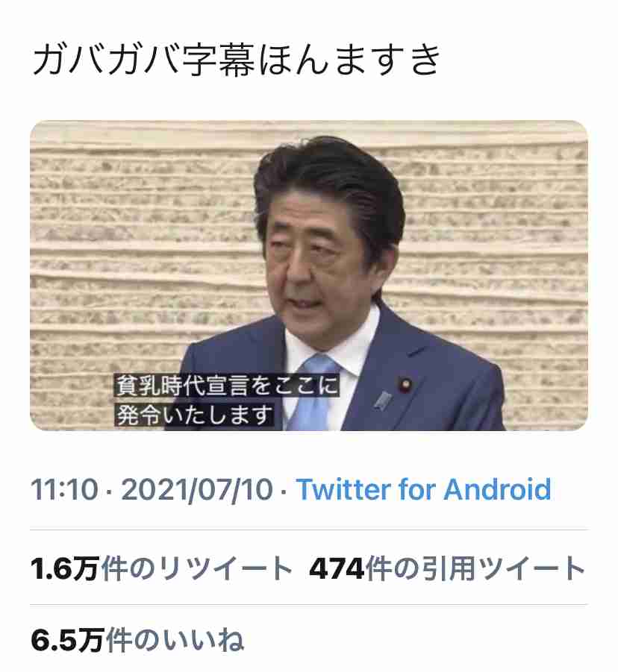Tap the subtitle line 発令いたします
Screen dimensions: 618x672
[x=194, y=415]
